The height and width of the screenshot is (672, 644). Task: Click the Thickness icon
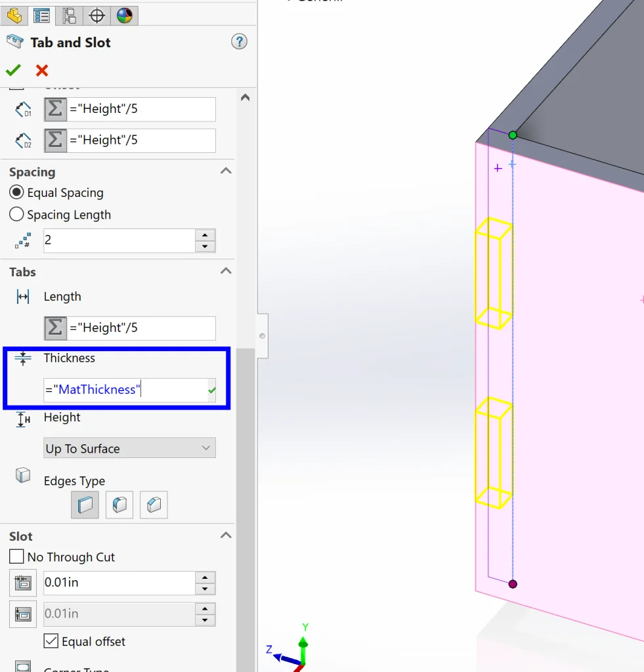pos(23,358)
